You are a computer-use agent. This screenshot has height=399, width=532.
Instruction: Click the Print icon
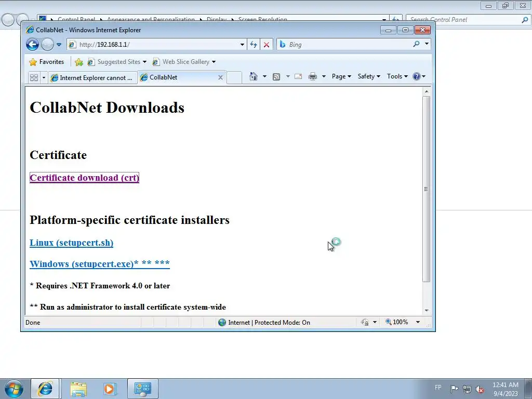coord(312,77)
